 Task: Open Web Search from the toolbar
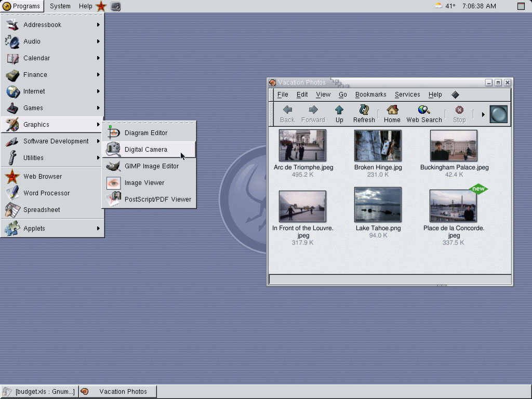tap(424, 113)
